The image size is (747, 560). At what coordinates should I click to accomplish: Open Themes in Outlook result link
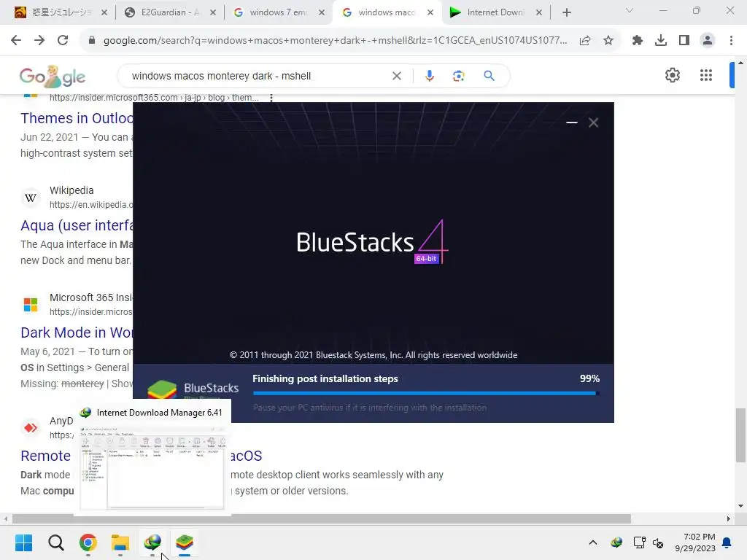pyautogui.click(x=77, y=118)
